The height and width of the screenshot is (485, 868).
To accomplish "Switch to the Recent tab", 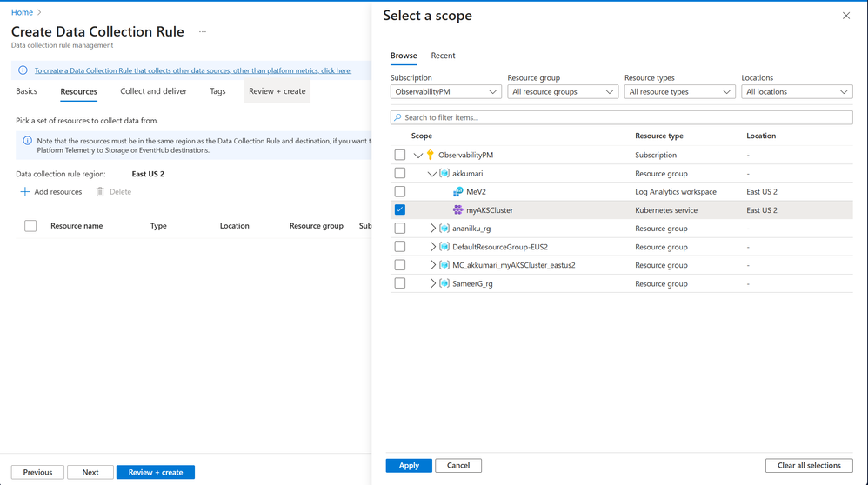I will (443, 56).
